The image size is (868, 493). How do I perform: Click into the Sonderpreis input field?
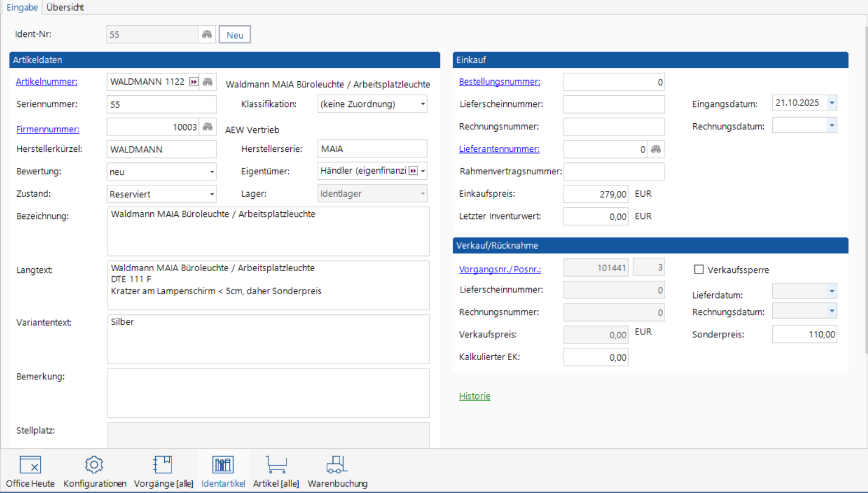804,334
